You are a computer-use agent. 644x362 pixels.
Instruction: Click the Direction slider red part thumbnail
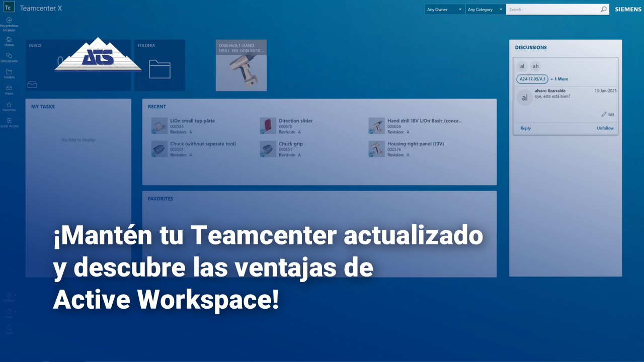click(x=268, y=126)
